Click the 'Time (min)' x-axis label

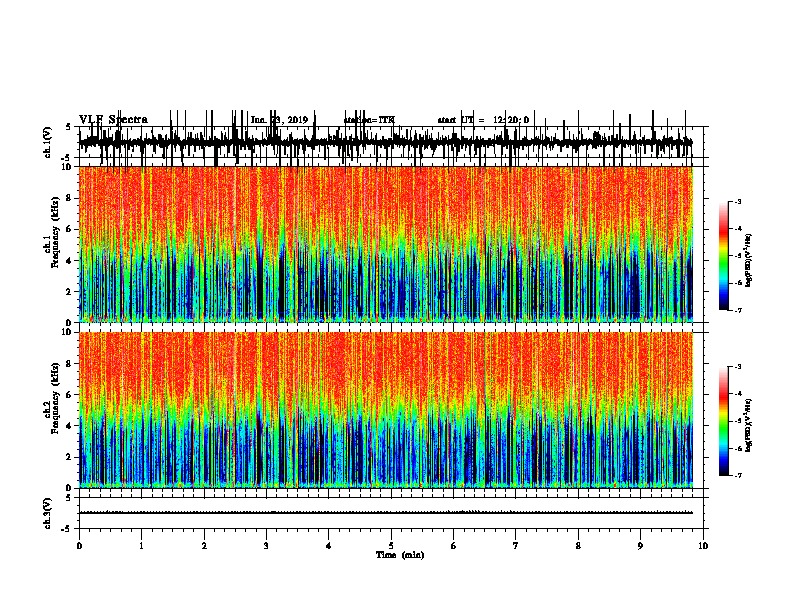(x=400, y=555)
